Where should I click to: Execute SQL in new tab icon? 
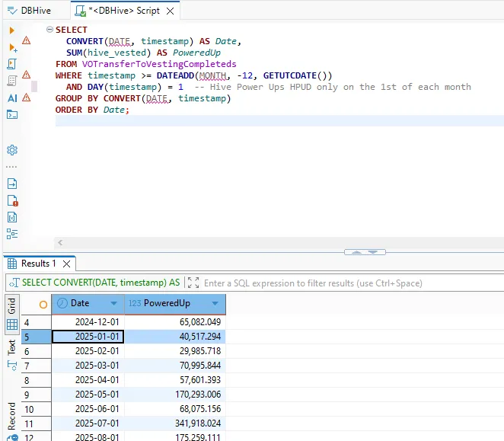click(13, 48)
